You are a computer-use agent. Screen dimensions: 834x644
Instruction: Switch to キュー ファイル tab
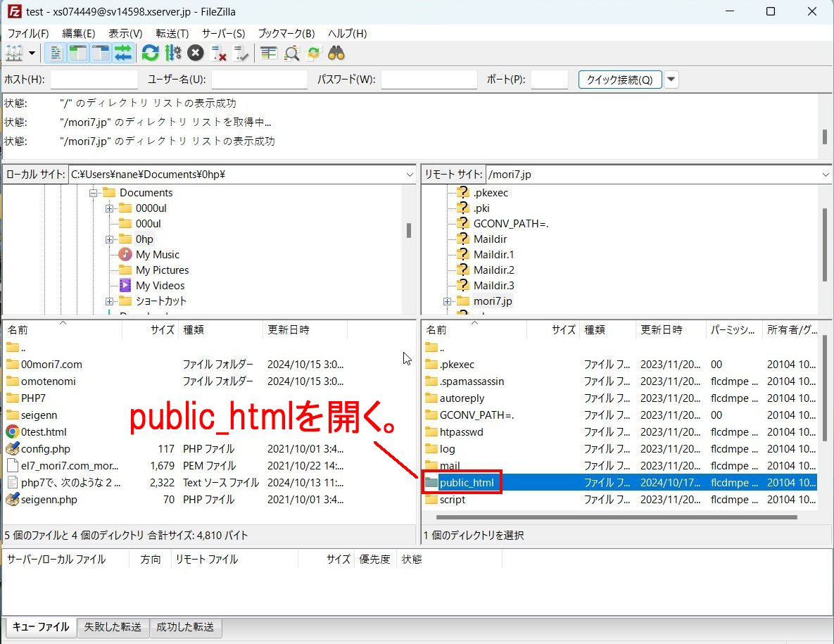coord(40,627)
